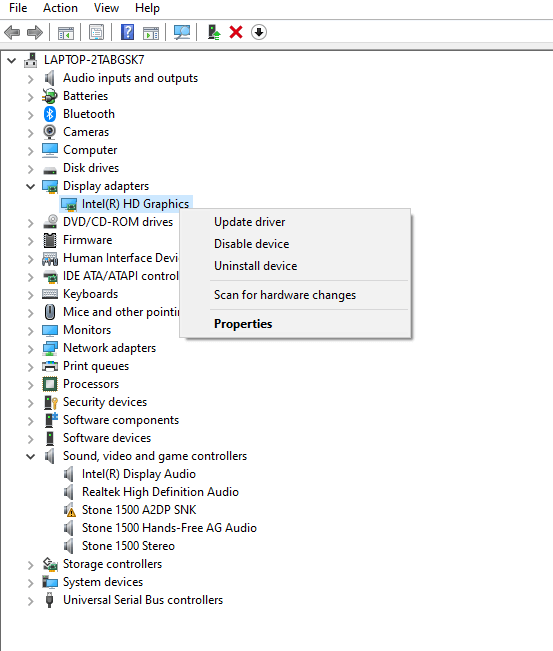553x651 pixels.
Task: Collapse Sound, video and game controllers
Action: click(30, 456)
